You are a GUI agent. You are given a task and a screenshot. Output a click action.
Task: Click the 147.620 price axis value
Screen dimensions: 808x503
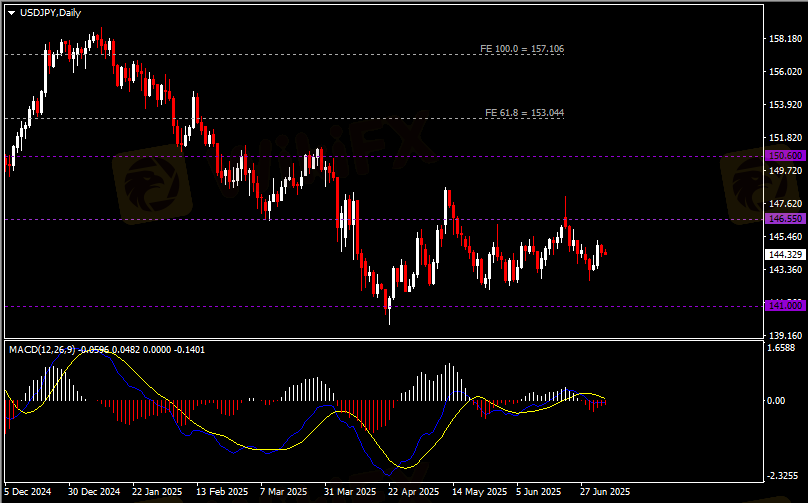click(785, 204)
